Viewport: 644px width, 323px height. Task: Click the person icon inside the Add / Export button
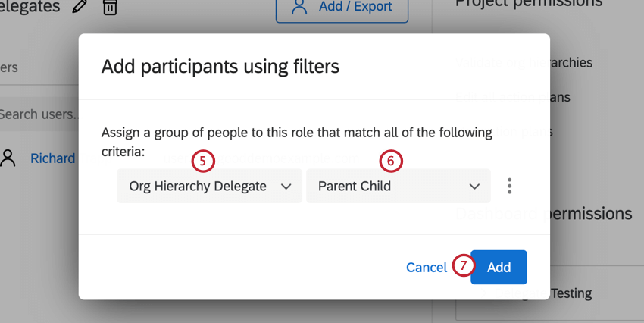tap(299, 7)
